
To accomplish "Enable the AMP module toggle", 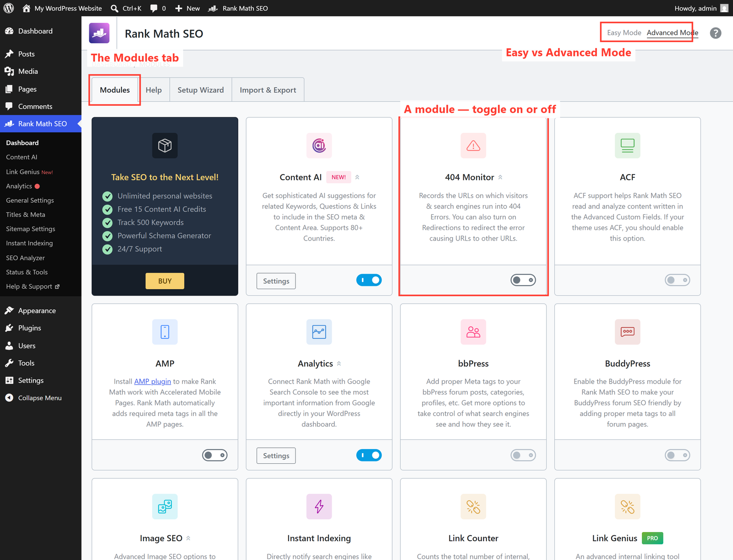I will click(215, 455).
